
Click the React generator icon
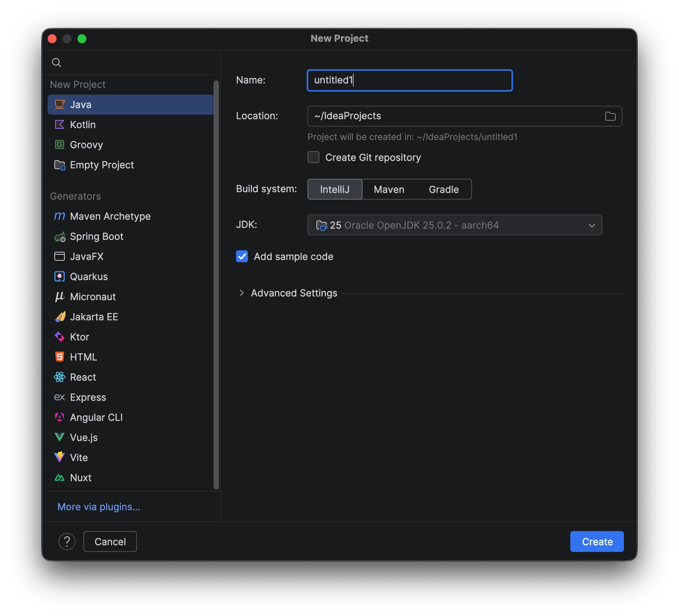click(60, 377)
